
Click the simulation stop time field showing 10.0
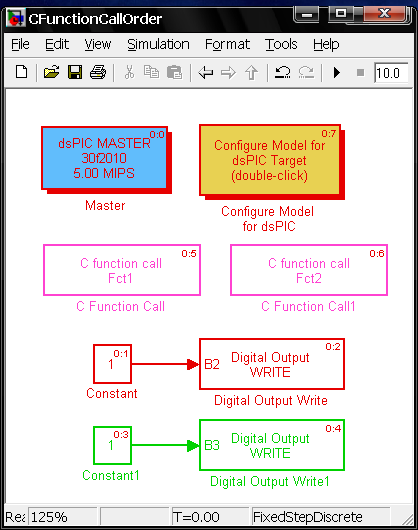coord(391,73)
